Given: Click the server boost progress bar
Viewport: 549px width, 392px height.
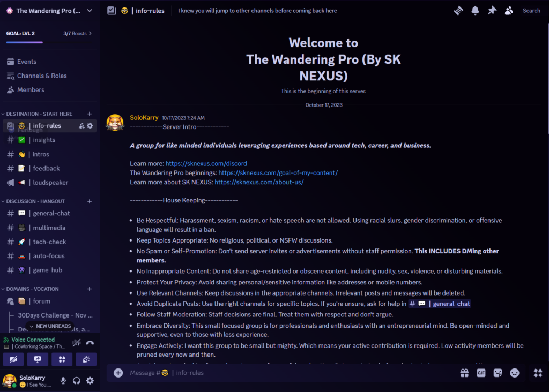Looking at the screenshot, I should point(49,42).
